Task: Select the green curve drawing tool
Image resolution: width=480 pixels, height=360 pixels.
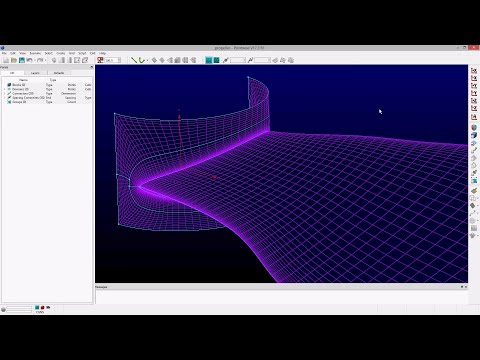Action: [142, 60]
